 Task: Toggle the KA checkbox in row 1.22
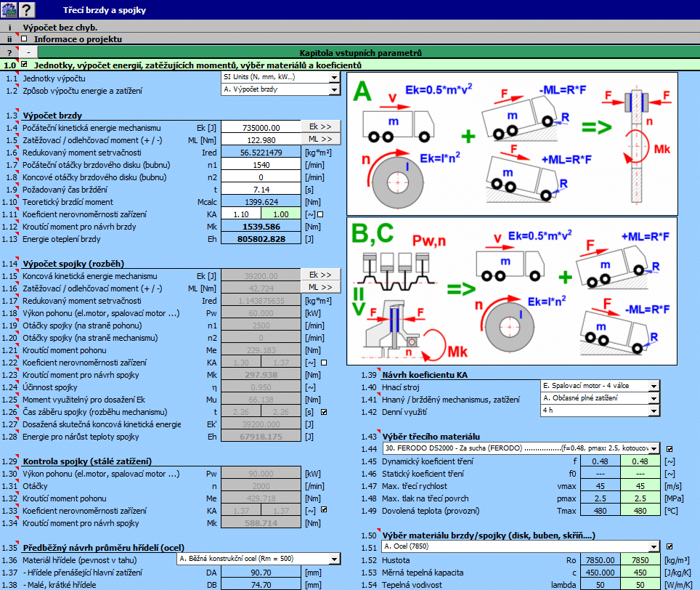click(324, 363)
